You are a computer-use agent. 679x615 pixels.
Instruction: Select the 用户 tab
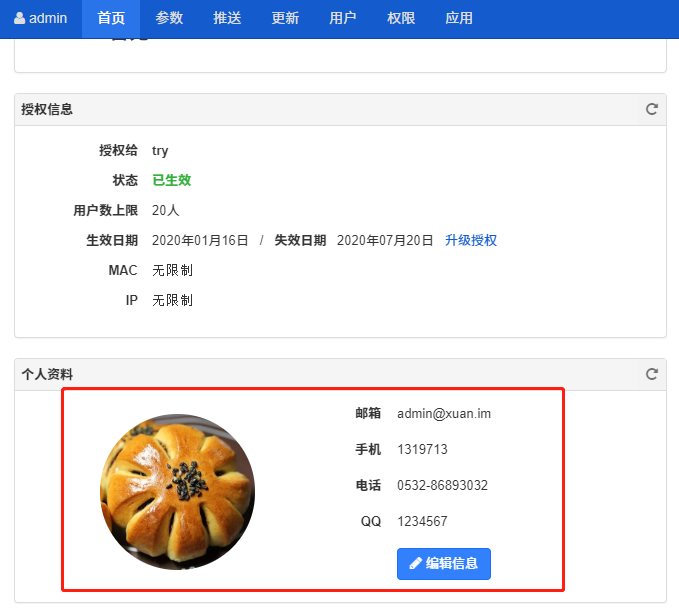tap(343, 18)
